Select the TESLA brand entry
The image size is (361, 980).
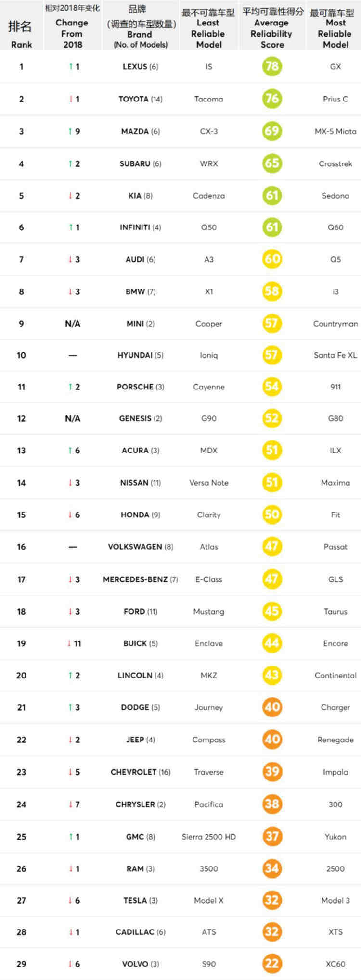tap(135, 900)
